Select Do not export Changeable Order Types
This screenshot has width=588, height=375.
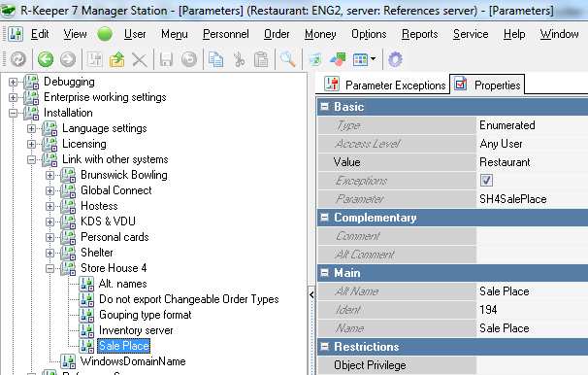coord(188,299)
